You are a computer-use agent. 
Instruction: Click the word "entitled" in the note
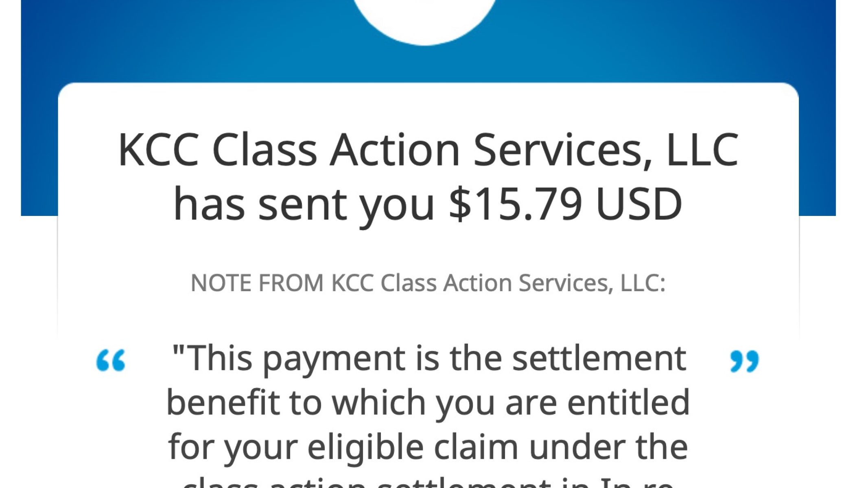pos(628,403)
